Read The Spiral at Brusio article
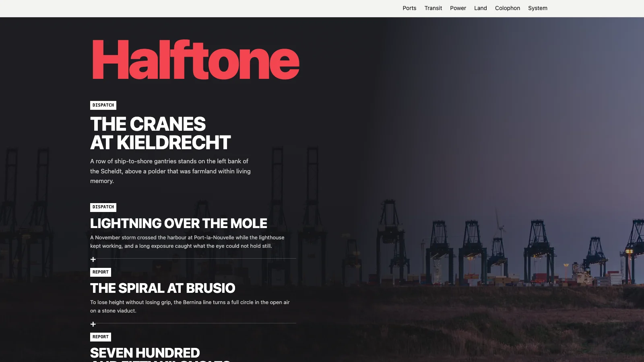644x362 pixels. (163, 288)
